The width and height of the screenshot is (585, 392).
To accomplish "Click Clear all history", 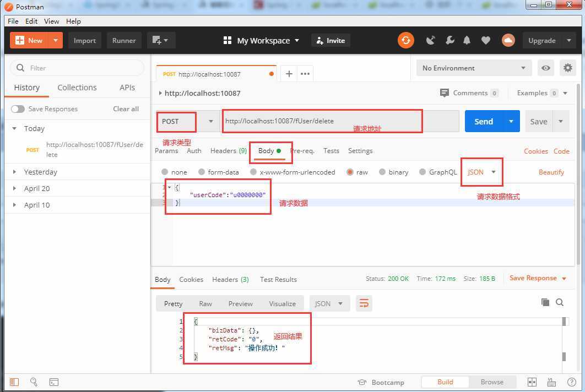I will tap(126, 109).
